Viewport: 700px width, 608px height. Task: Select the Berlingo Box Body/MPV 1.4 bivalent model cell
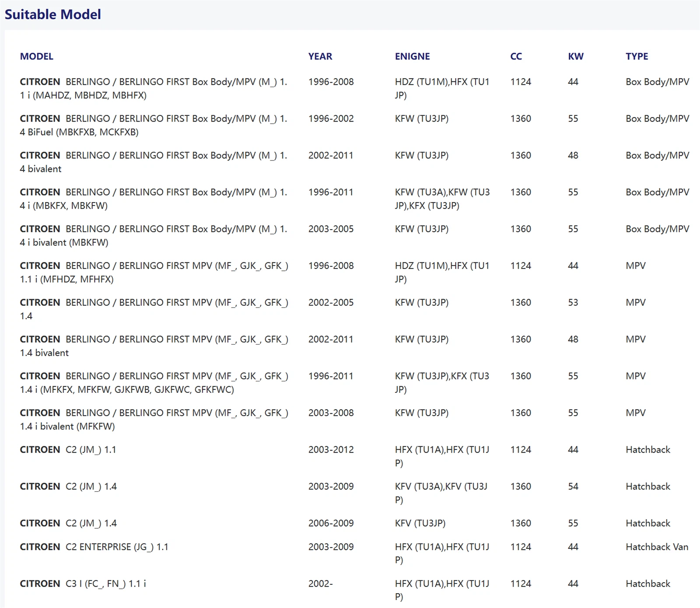(x=154, y=162)
